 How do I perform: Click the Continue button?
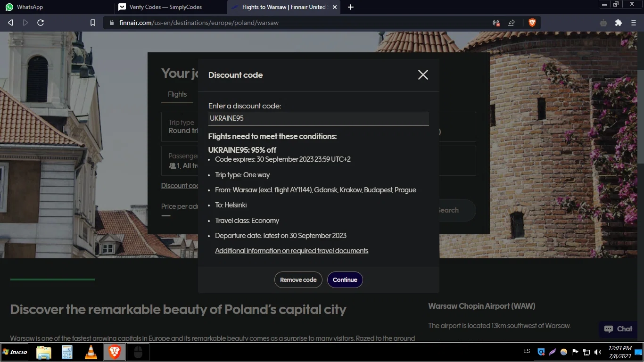pos(345,280)
